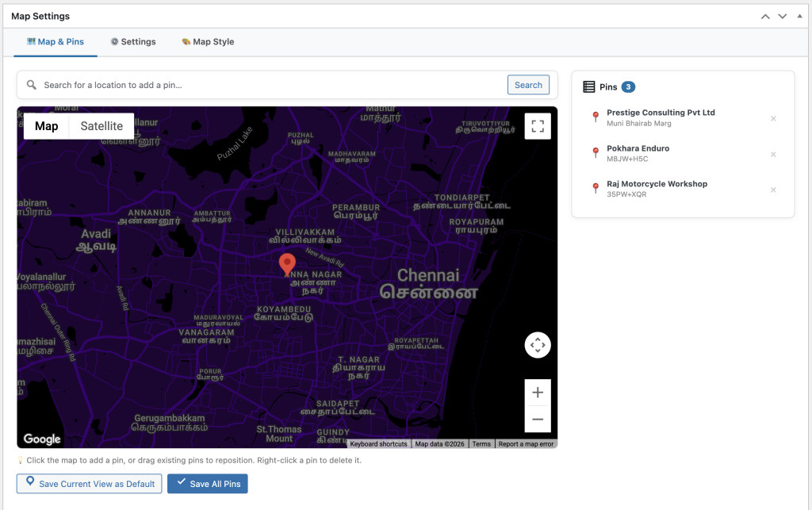Zoom in using the plus icon

click(x=538, y=392)
